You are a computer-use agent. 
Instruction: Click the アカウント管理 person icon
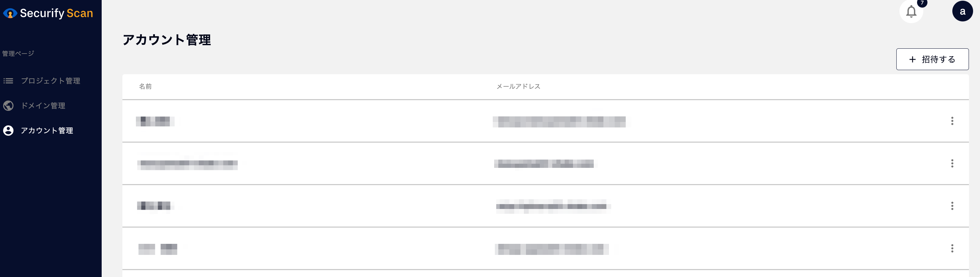pos(8,131)
